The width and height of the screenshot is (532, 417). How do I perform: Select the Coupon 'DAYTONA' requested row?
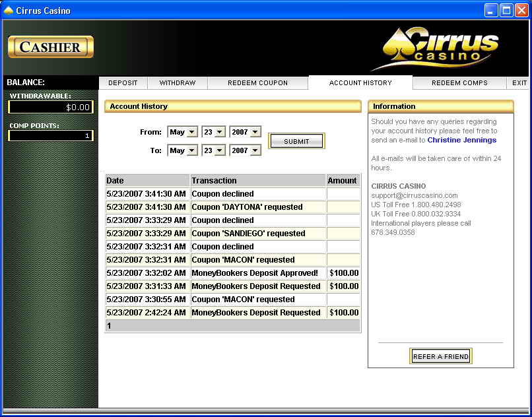pos(233,207)
